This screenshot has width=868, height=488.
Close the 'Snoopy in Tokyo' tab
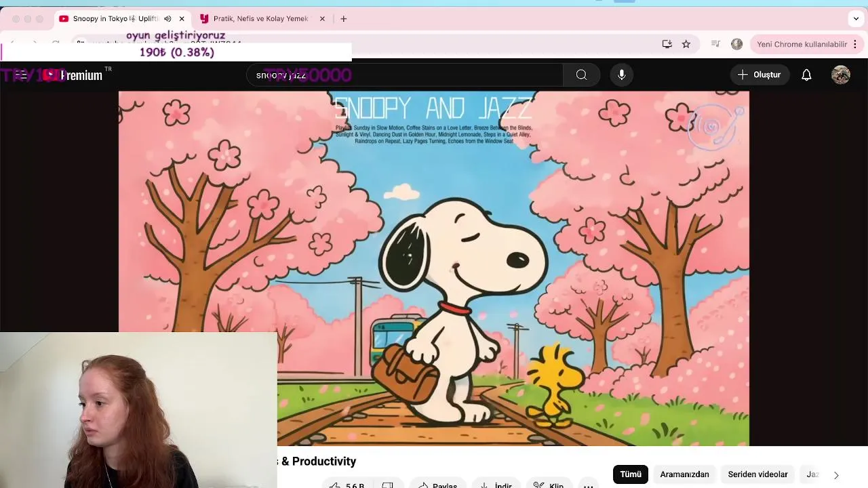[182, 19]
